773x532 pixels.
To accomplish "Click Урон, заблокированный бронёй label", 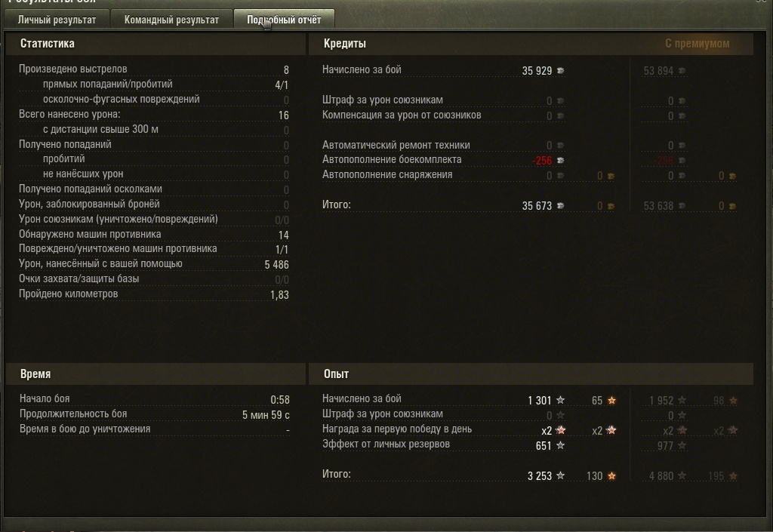I will coord(89,204).
